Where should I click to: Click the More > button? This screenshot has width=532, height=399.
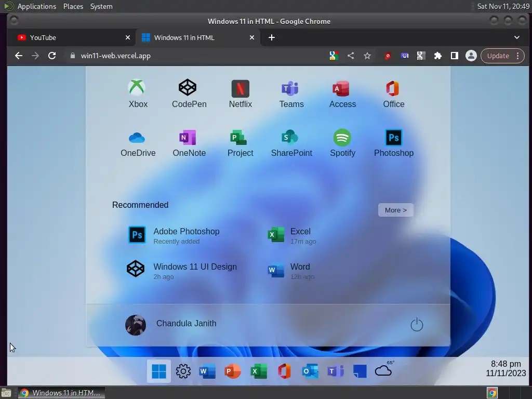point(395,210)
